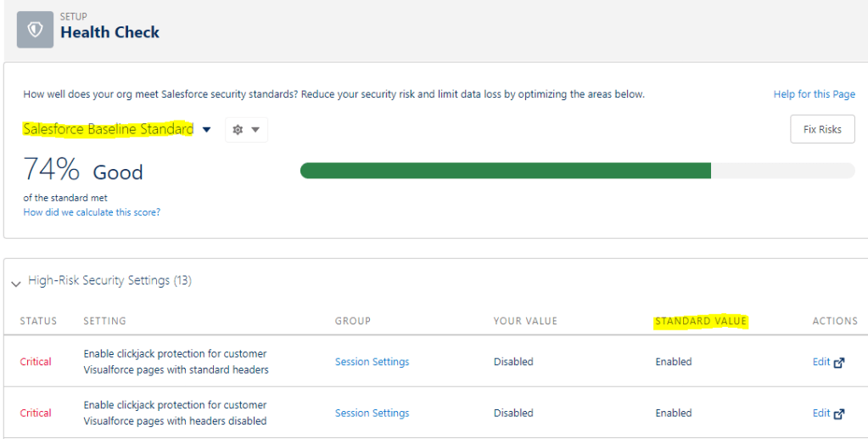Click the green security score progress bar
The height and width of the screenshot is (439, 868).
(x=505, y=171)
